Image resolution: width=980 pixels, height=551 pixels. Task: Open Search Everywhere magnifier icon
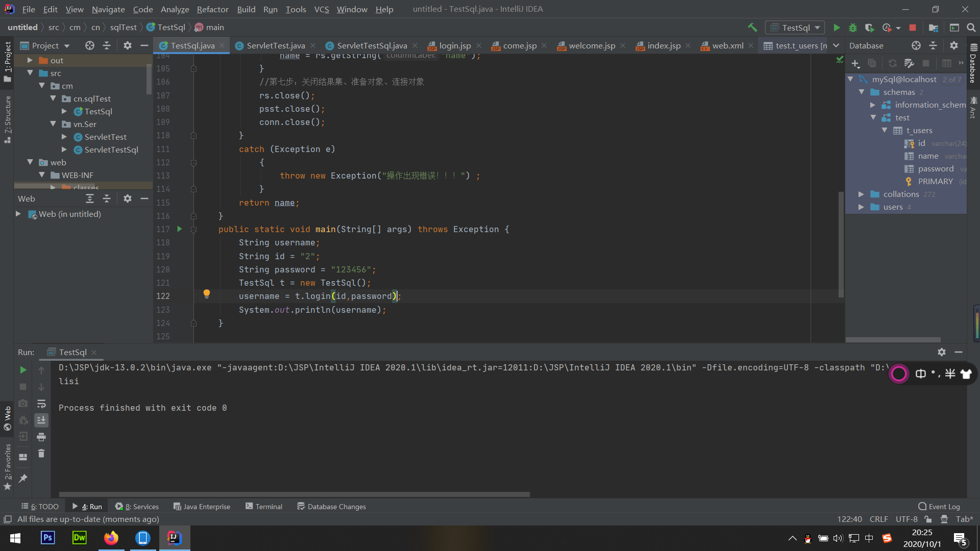(x=971, y=28)
